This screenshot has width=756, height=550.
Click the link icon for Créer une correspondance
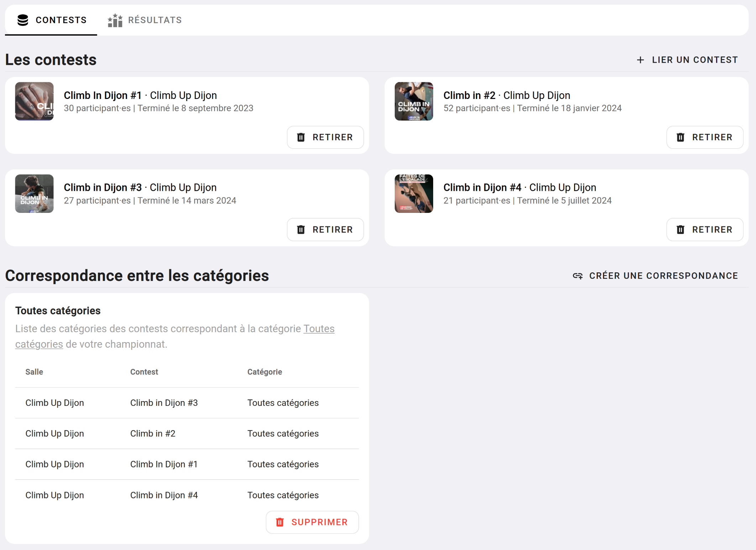click(x=578, y=276)
